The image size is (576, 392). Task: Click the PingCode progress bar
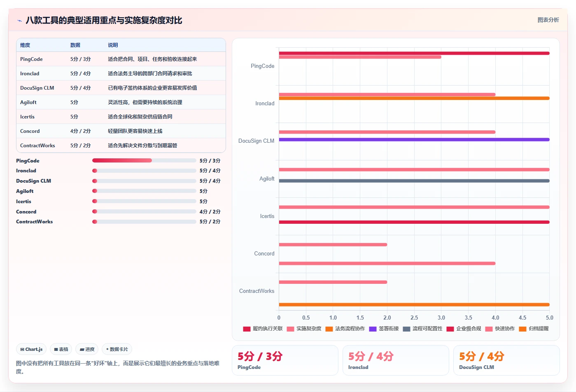coord(144,160)
